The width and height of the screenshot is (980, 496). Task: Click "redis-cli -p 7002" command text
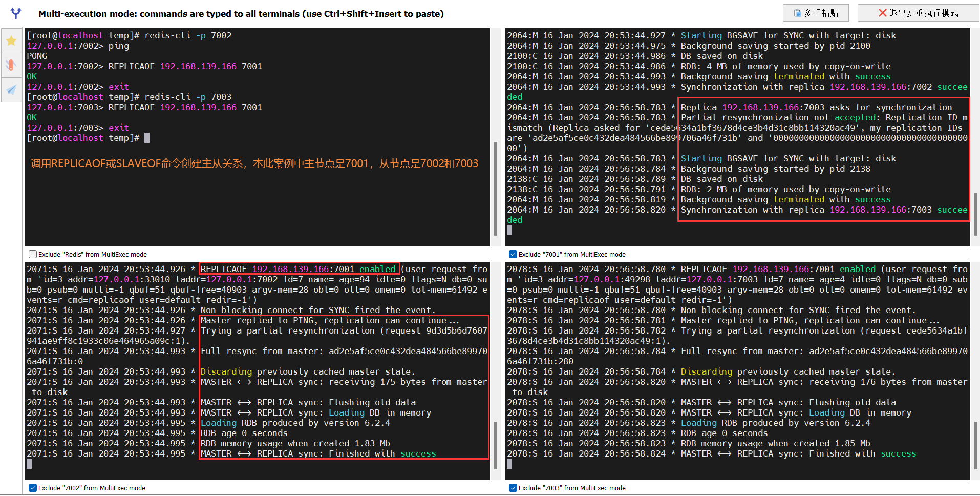pos(188,35)
